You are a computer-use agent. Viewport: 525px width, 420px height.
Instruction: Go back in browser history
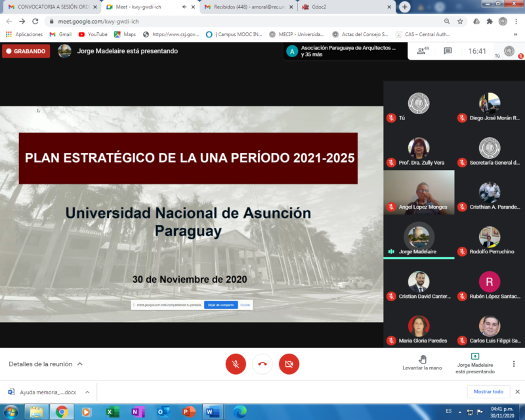click(x=9, y=22)
